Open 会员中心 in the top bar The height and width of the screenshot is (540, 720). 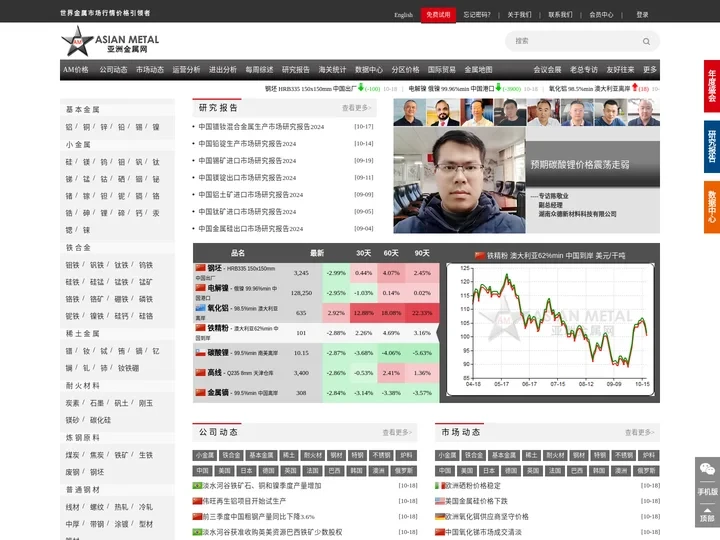click(x=601, y=15)
